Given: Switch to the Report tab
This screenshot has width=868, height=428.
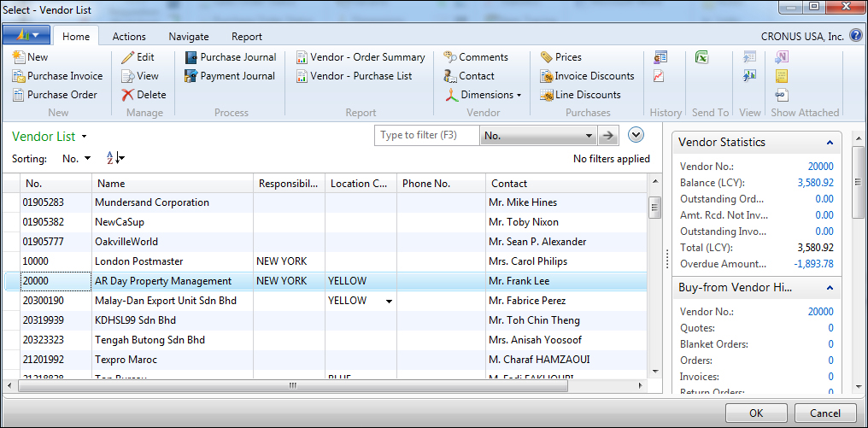Looking at the screenshot, I should pos(247,37).
